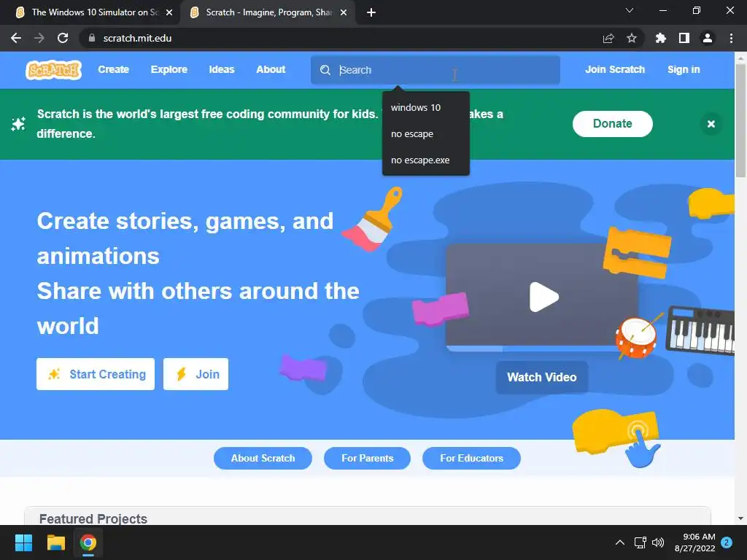Click Chrome icon in taskbar
The image size is (747, 560).
(88, 542)
